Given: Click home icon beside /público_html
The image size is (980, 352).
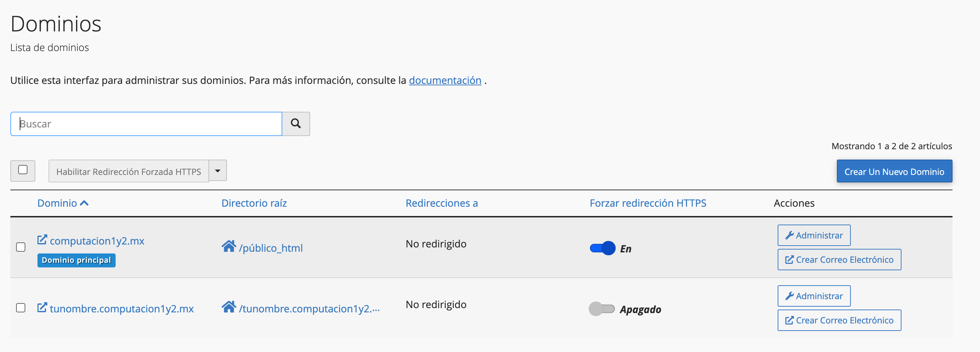Looking at the screenshot, I should pos(229,247).
